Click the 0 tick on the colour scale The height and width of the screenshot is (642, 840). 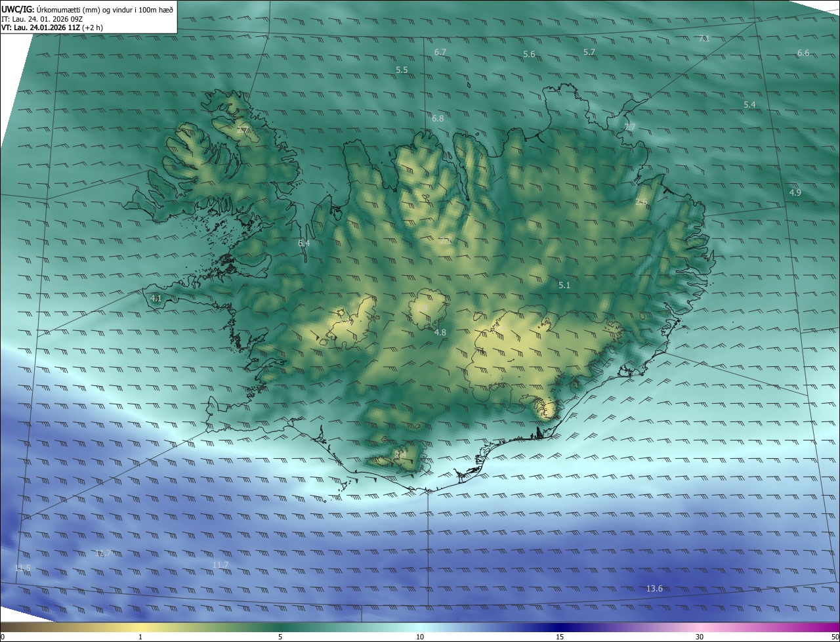(2, 637)
